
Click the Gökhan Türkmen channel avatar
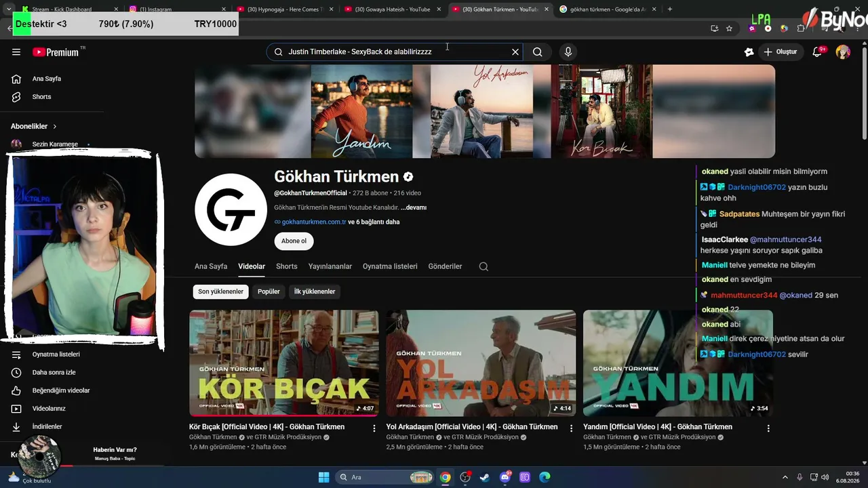(231, 209)
